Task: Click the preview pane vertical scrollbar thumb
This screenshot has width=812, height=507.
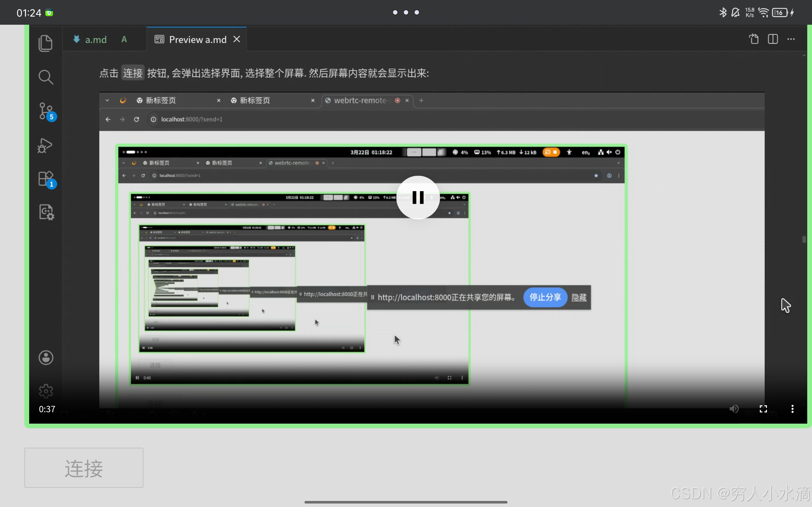Action: coord(804,240)
